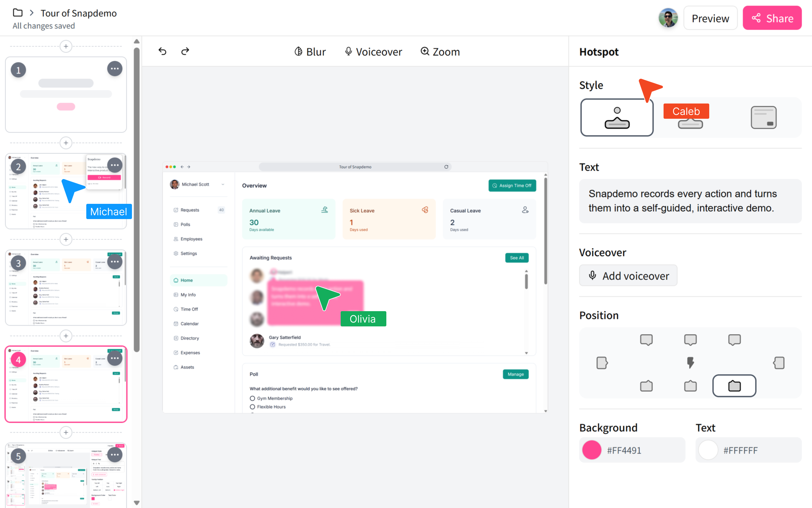This screenshot has height=508, width=812.
Task: Select the modal card hotspot style
Action: [x=763, y=117]
